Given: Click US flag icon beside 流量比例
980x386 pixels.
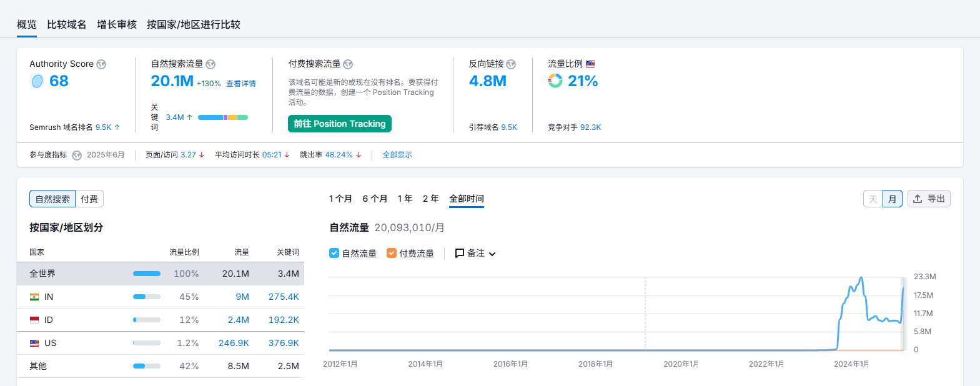Looking at the screenshot, I should tap(590, 64).
